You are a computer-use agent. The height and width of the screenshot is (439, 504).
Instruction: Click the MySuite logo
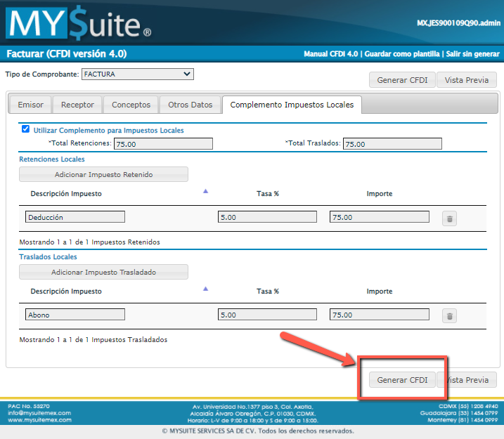coord(78,23)
